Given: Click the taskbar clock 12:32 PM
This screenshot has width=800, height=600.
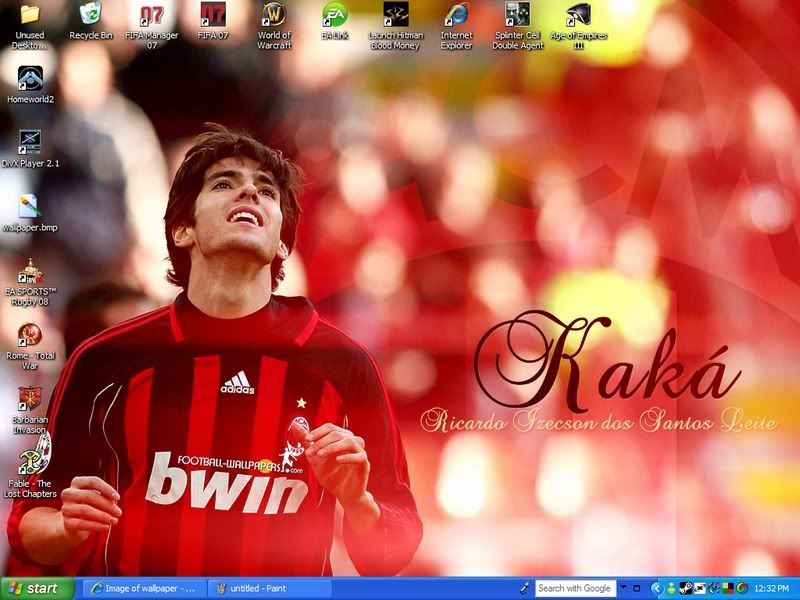Looking at the screenshot, I should click(x=771, y=588).
